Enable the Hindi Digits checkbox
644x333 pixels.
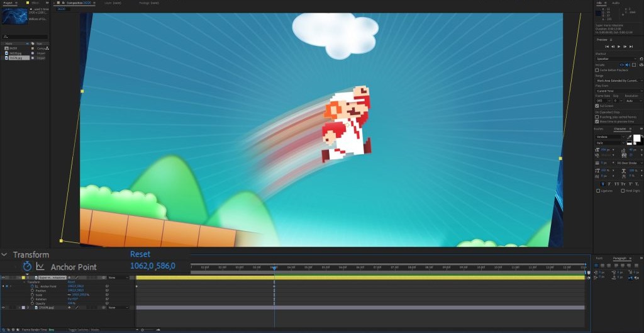coord(623,191)
